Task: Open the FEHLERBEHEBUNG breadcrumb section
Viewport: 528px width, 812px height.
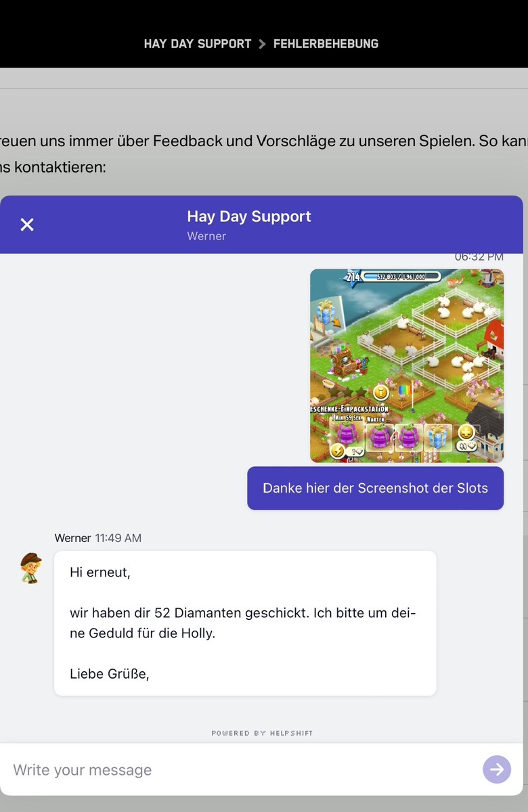Action: [x=326, y=44]
